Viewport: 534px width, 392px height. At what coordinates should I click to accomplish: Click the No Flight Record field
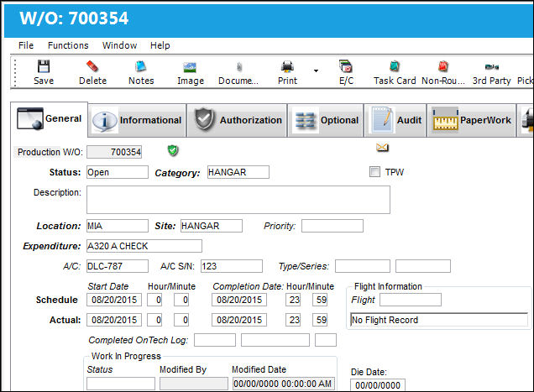pyautogui.click(x=439, y=320)
